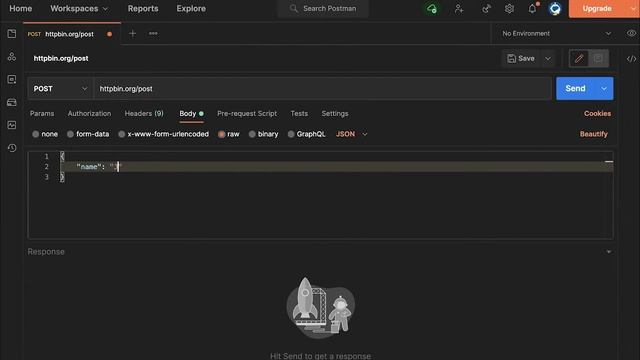Screen dimensions: 640x360
Task: Open the code snippet panel icon
Action: tap(631, 59)
